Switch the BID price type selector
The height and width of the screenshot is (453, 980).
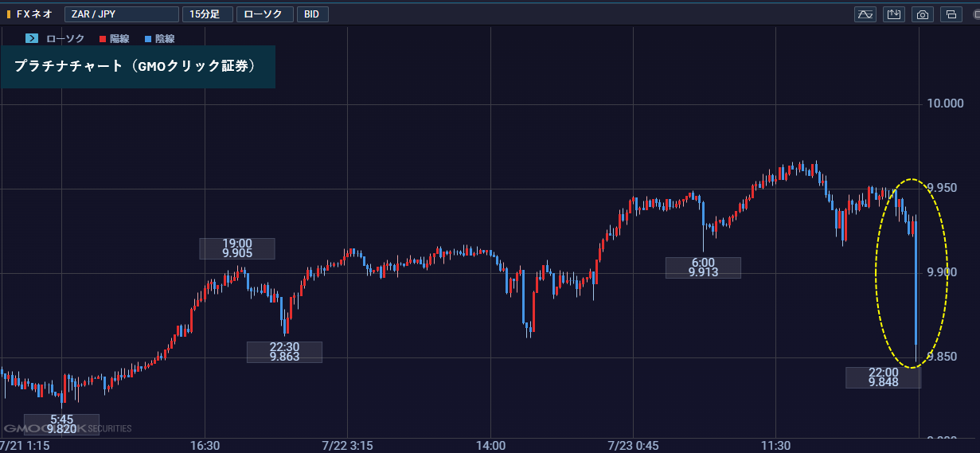point(312,14)
